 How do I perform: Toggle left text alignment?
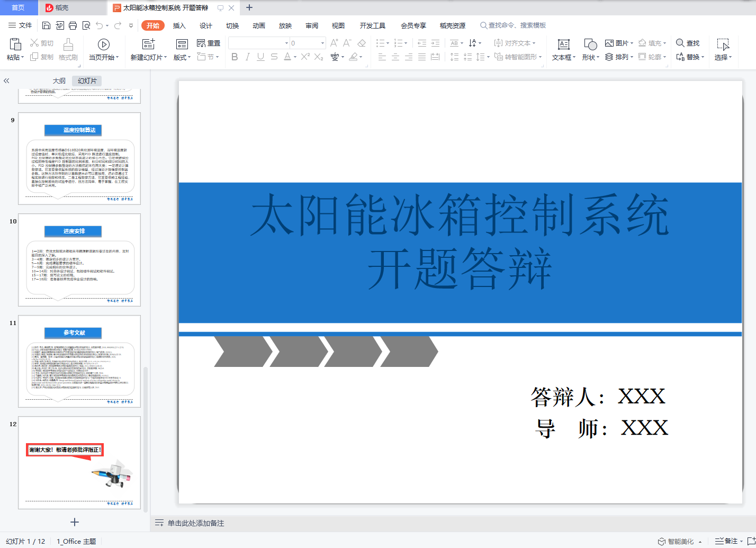point(382,57)
